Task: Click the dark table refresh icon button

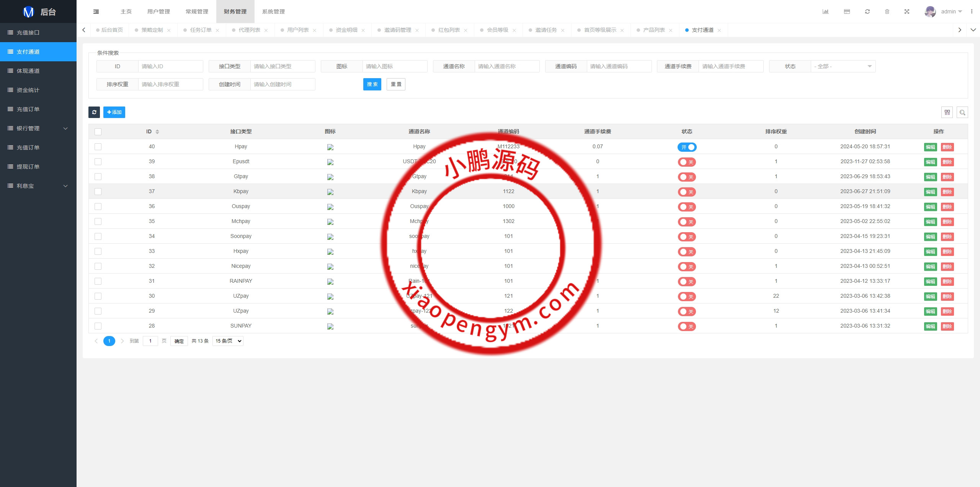Action: [x=94, y=112]
